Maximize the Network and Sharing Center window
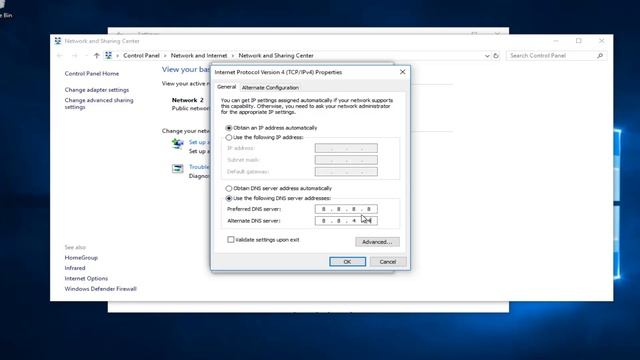640x360 pixels. pos(578,41)
